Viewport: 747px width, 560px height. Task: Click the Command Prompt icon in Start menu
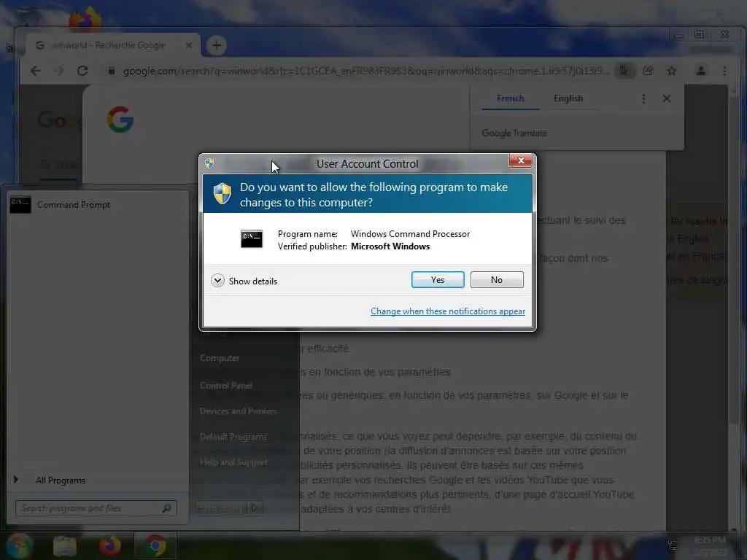point(20,205)
